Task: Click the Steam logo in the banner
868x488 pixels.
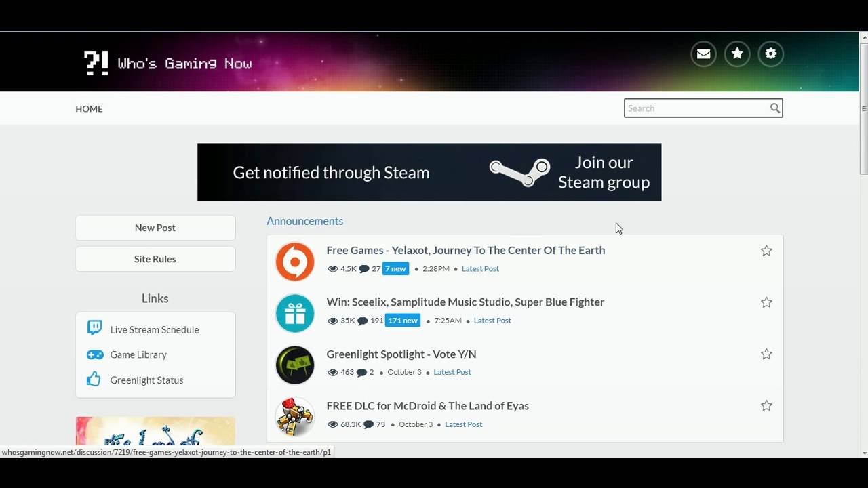Action: [521, 171]
